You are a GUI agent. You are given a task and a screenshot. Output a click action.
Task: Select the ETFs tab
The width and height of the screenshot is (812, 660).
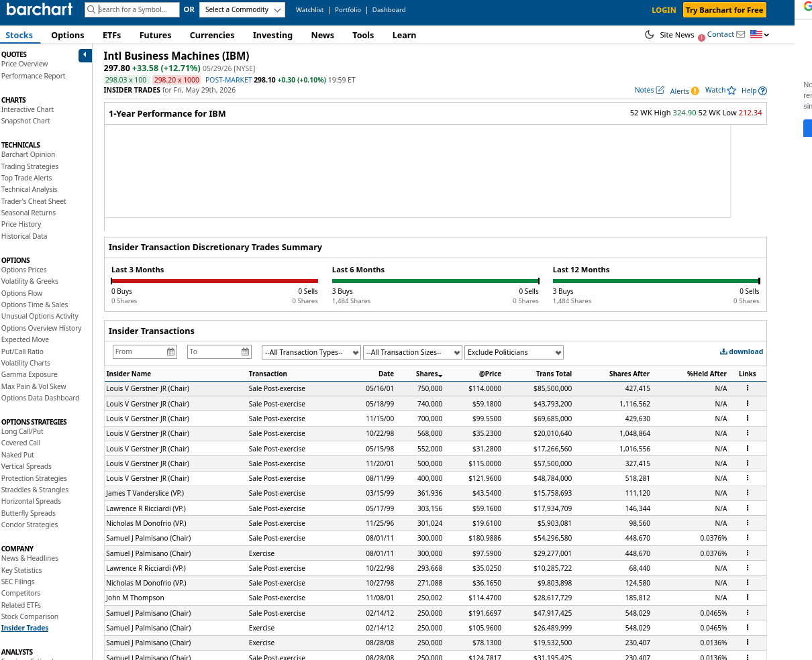pos(112,35)
